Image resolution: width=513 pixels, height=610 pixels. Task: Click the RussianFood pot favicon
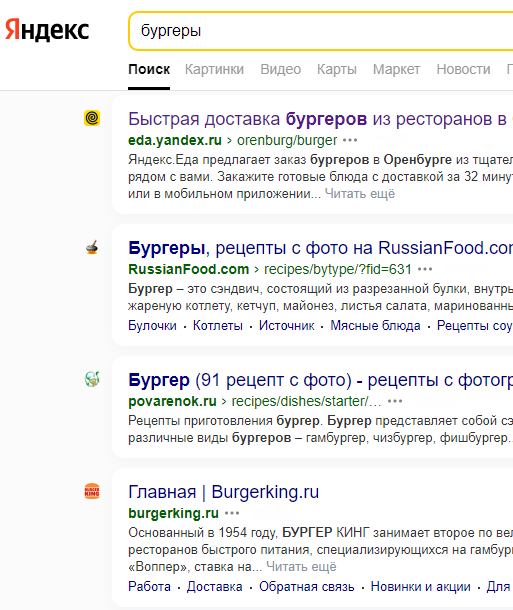(x=92, y=247)
